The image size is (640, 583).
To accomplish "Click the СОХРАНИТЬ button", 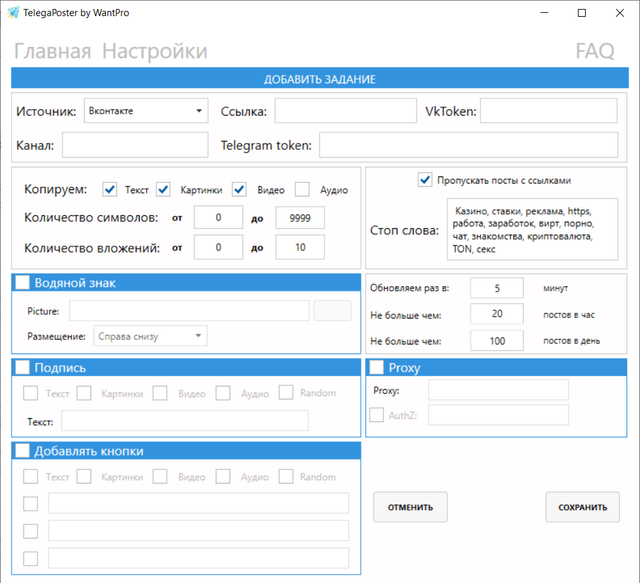I will tap(582, 507).
